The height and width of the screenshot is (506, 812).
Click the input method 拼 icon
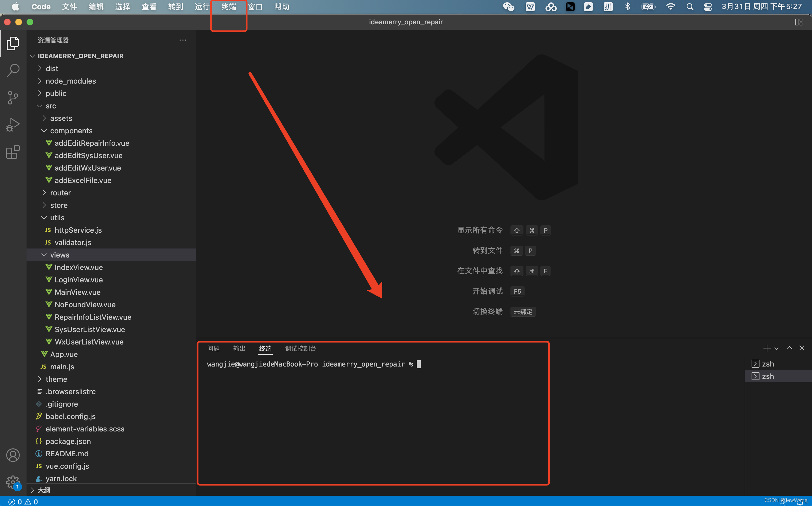(x=608, y=7)
